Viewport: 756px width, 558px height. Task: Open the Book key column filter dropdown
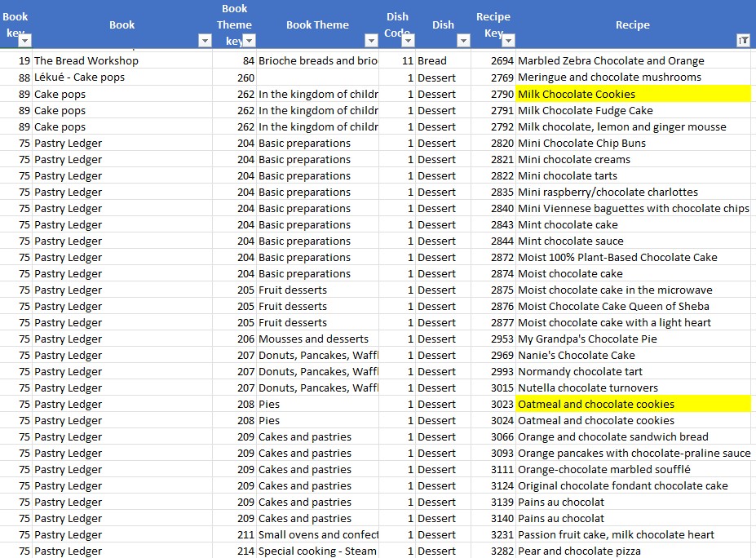(24, 41)
